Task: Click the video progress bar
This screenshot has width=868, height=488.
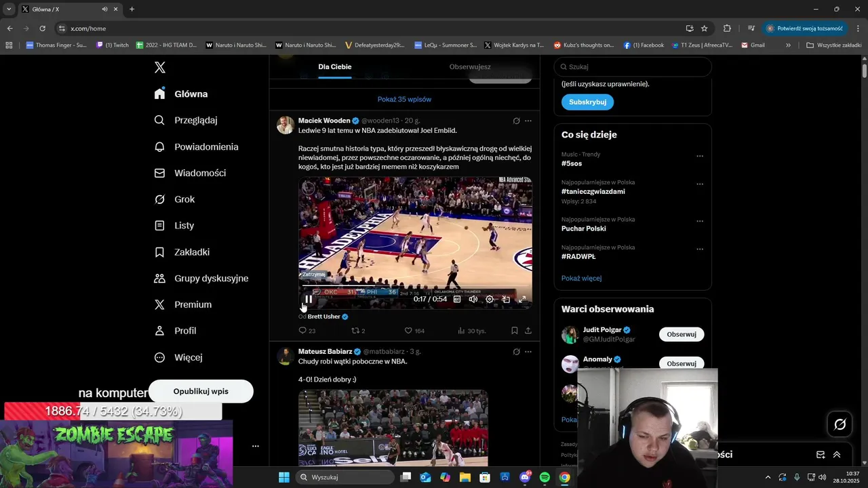Action: [x=415, y=287]
